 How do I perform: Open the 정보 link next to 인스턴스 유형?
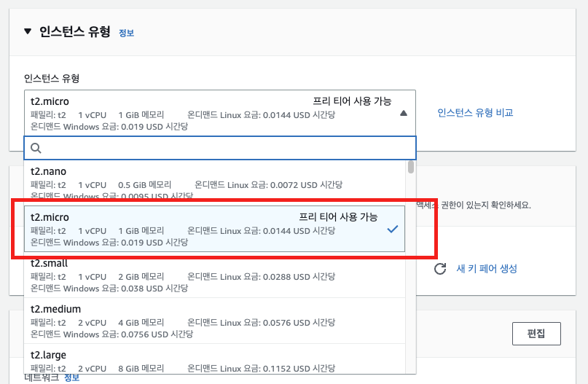pos(126,33)
